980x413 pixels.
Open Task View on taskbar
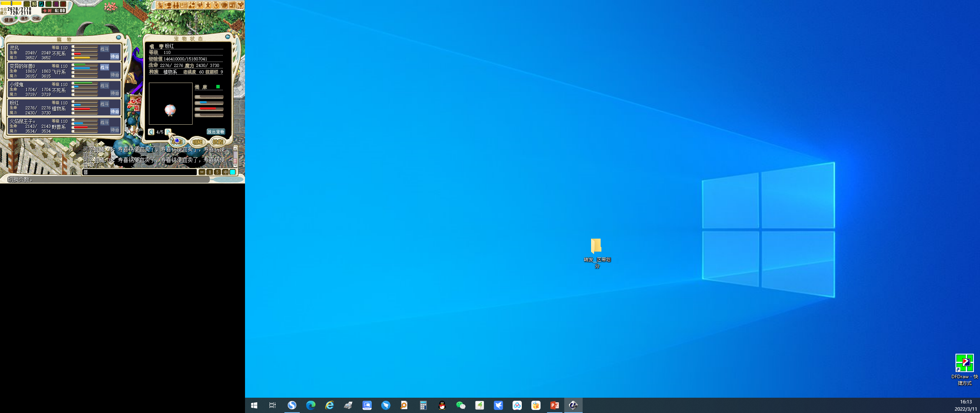pos(273,405)
